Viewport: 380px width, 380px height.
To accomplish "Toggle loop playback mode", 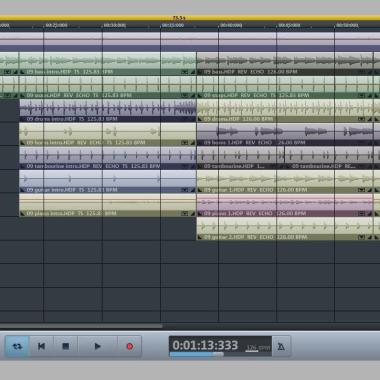I will (17, 347).
